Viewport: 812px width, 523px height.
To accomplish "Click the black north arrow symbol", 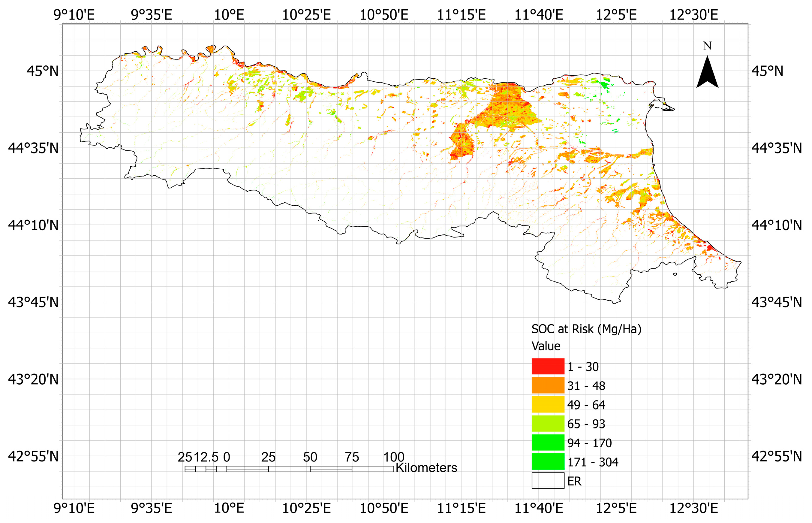I will pos(707,73).
